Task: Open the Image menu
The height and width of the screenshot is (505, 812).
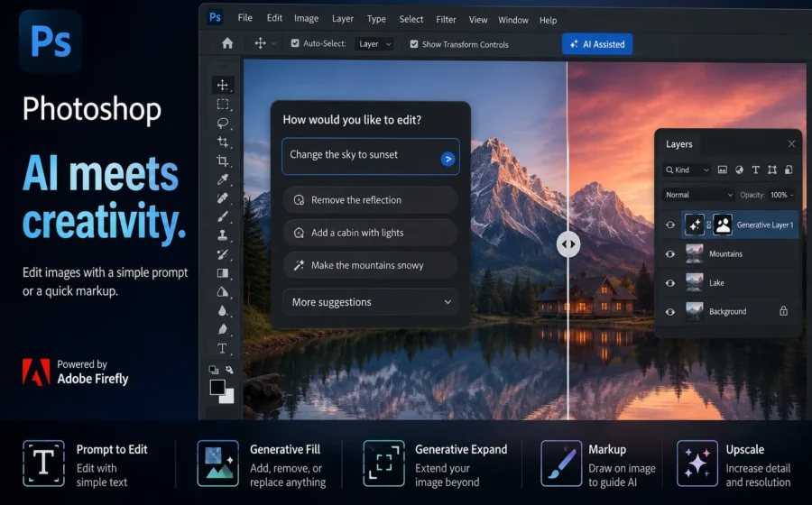Action: [306, 19]
